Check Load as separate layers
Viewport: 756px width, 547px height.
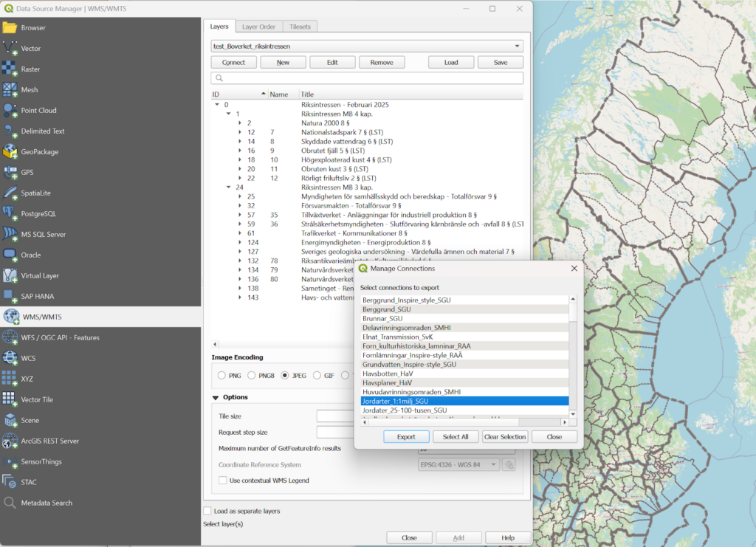(207, 510)
